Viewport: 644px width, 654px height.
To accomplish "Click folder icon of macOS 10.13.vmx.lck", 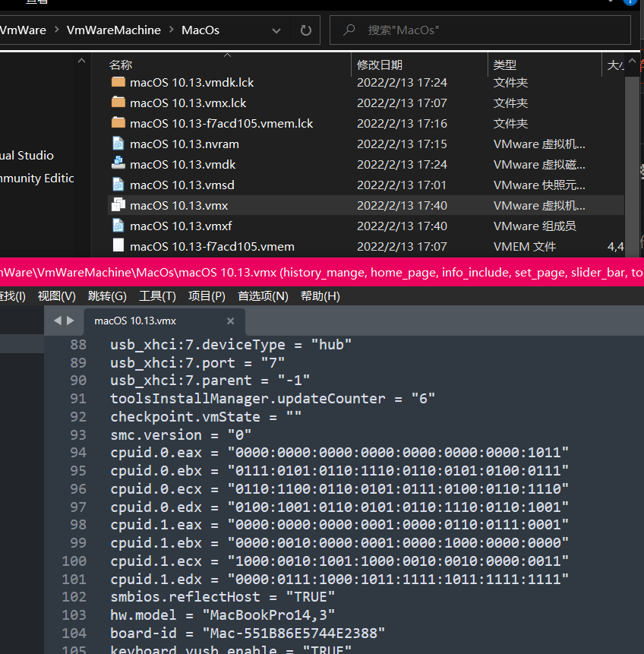I will point(118,103).
